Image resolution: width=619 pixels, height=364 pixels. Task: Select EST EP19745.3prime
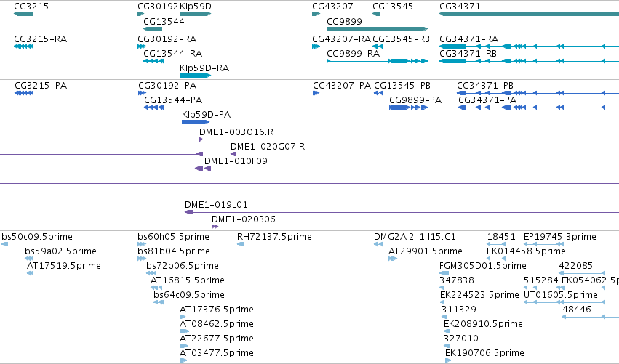pyautogui.click(x=560, y=237)
